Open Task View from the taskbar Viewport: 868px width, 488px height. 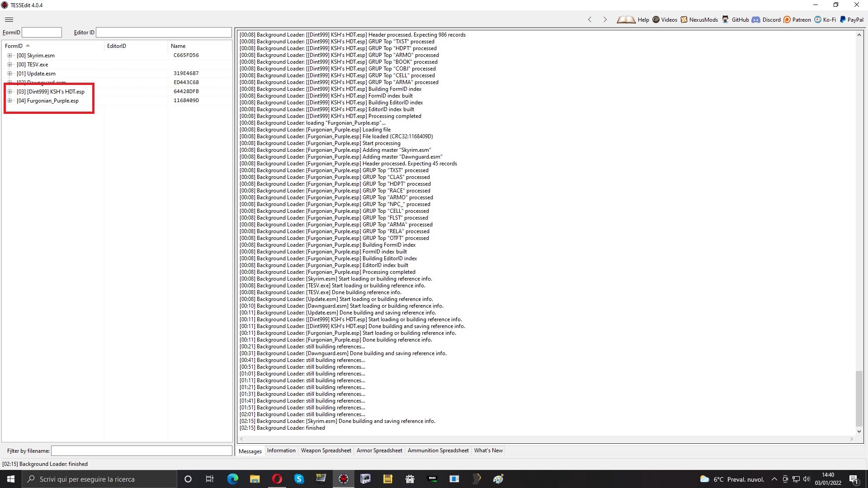click(210, 479)
